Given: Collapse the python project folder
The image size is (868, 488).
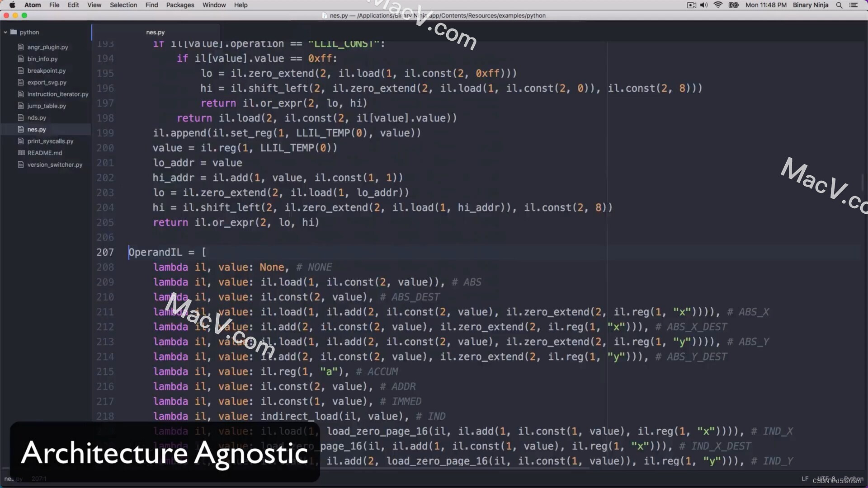Looking at the screenshot, I should 5,32.
